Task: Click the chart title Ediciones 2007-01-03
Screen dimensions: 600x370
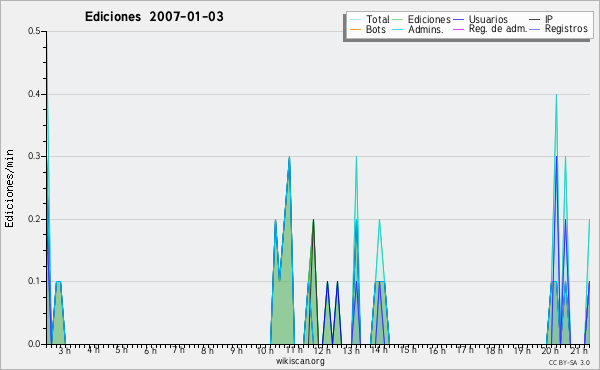Action: [x=154, y=17]
